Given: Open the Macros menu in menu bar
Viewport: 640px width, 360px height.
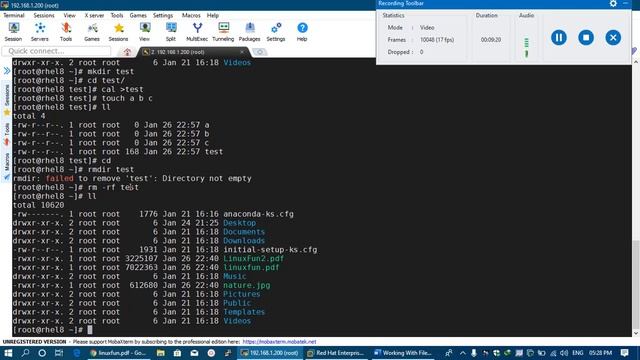Looking at the screenshot, I should (191, 15).
